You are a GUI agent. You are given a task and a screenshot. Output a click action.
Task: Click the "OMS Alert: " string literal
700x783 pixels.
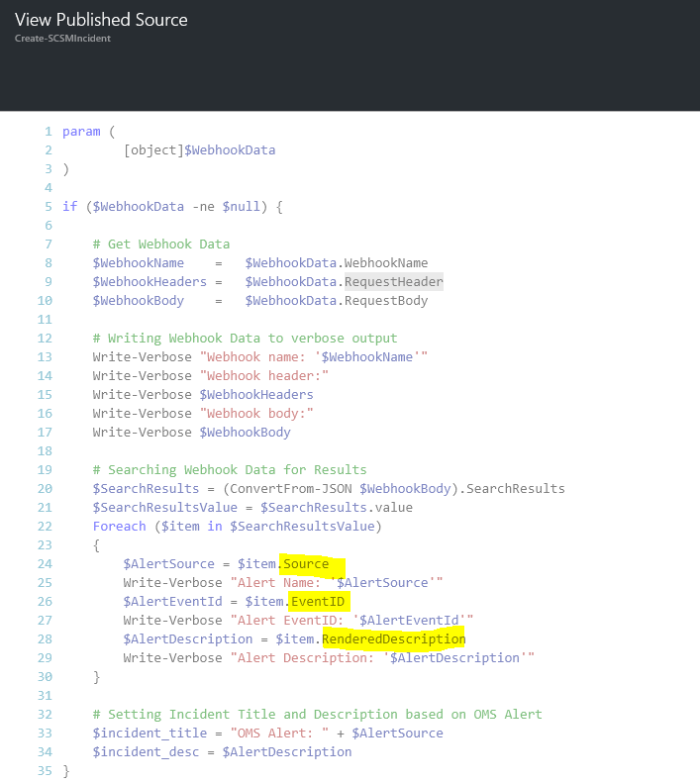pos(277,734)
